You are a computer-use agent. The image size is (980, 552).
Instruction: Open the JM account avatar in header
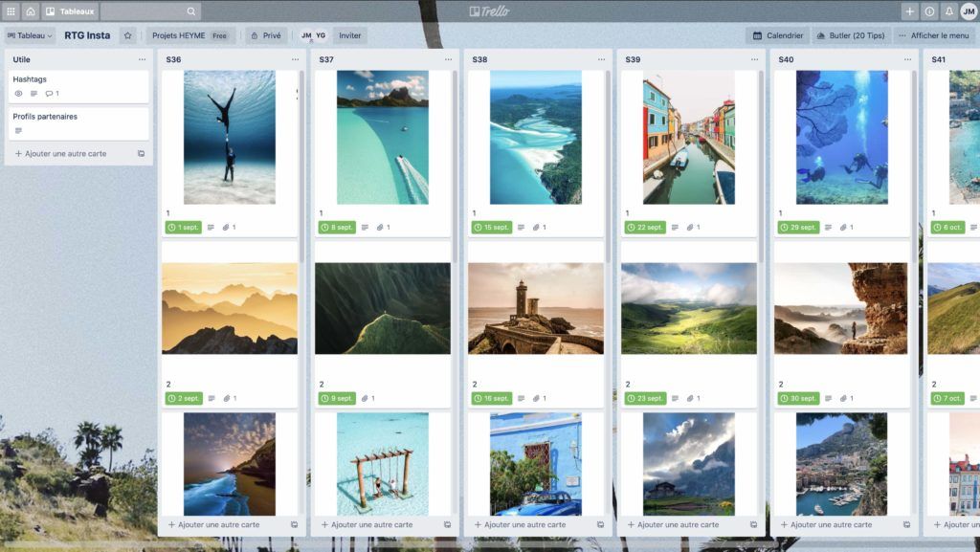(x=969, y=11)
